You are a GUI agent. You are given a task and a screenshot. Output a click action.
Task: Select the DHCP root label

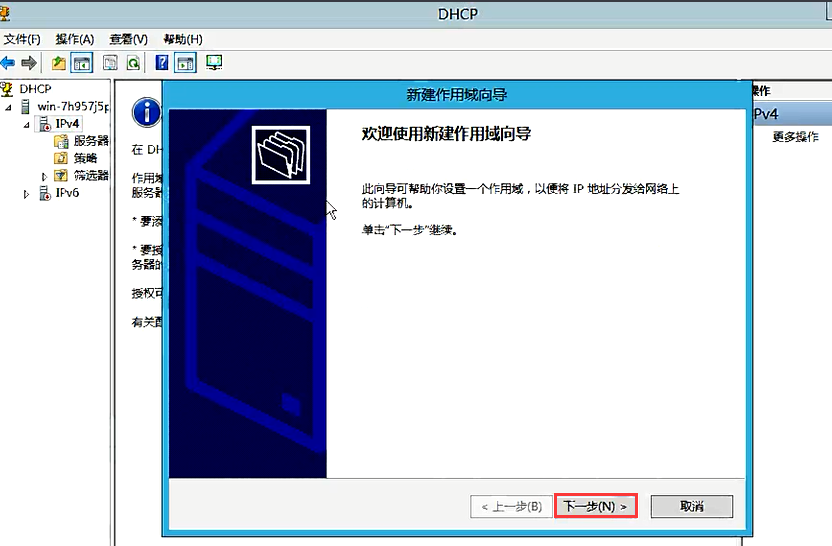click(x=36, y=89)
